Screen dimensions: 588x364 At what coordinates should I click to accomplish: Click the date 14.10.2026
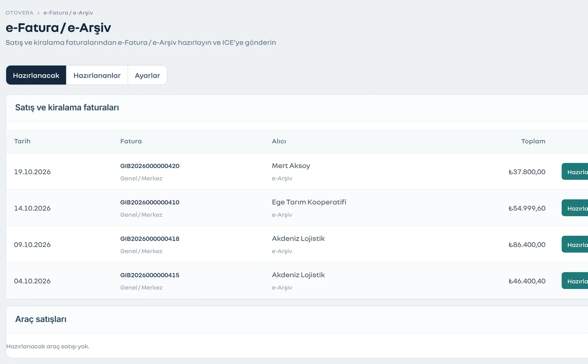[x=32, y=208]
